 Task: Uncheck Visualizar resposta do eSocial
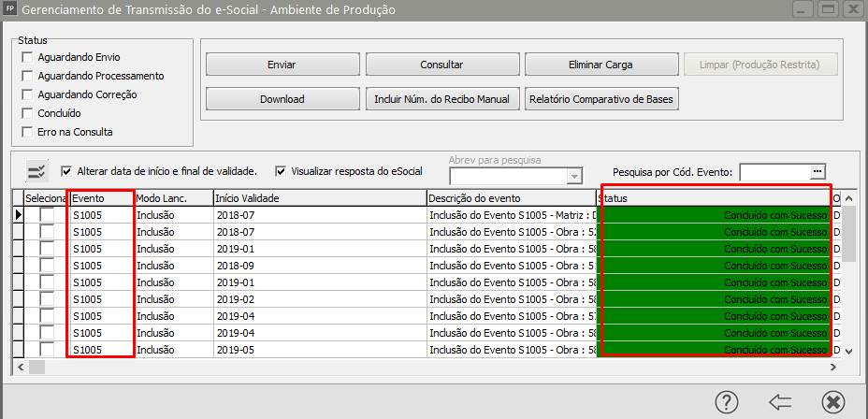[281, 172]
